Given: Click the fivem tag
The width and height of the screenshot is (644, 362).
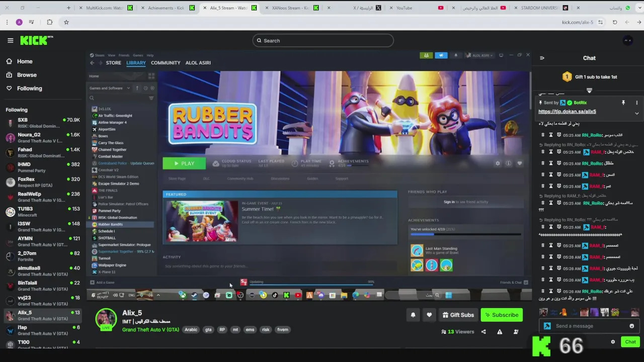Looking at the screenshot, I should 283,330.
